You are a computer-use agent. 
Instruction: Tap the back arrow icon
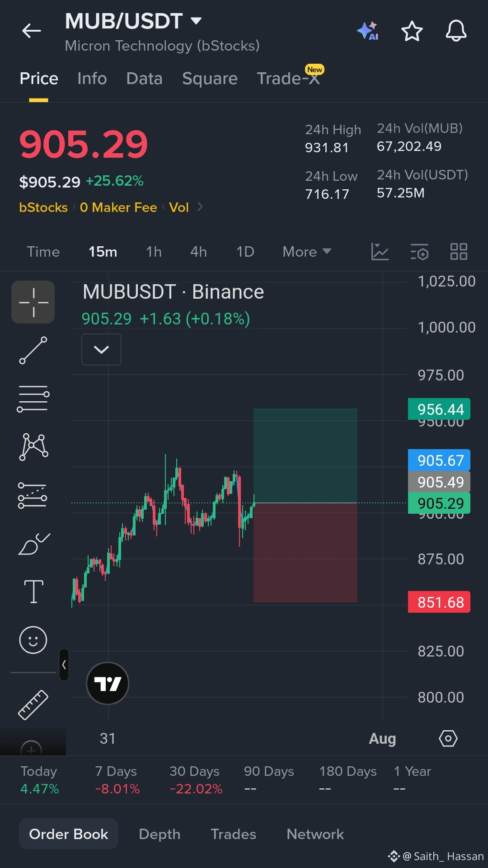[32, 31]
